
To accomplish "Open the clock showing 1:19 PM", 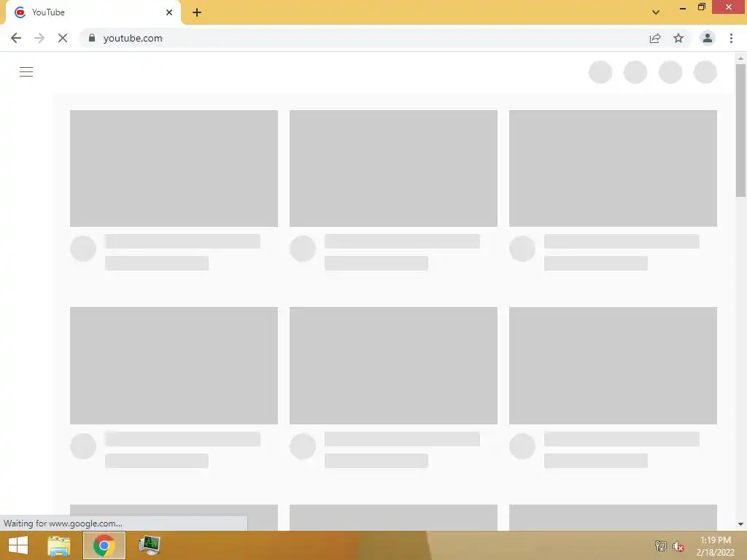I will (716, 546).
